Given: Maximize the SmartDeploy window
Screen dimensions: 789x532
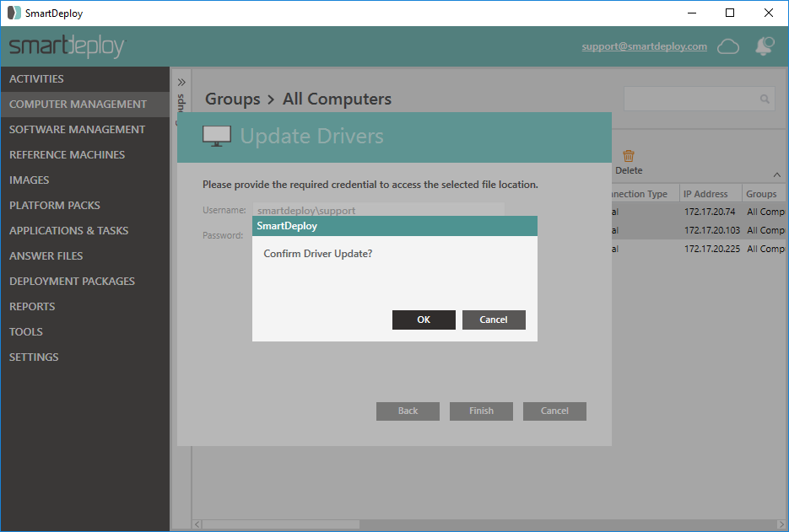Looking at the screenshot, I should point(730,13).
